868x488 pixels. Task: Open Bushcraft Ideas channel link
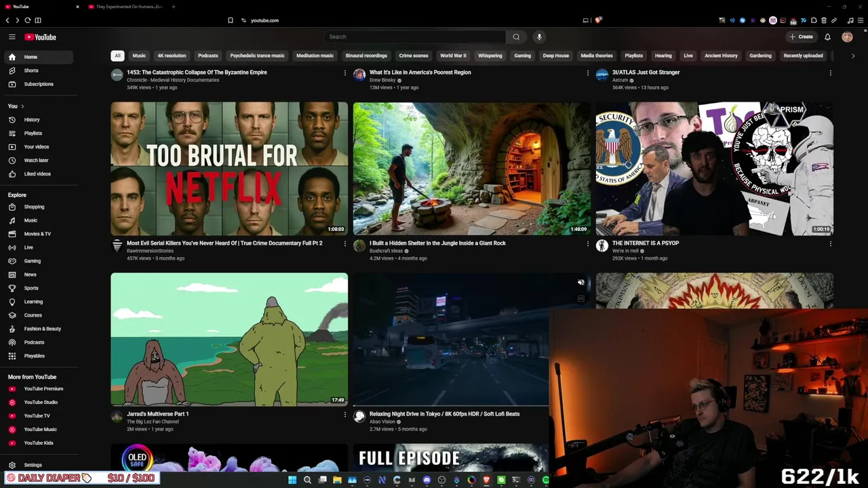tap(386, 251)
